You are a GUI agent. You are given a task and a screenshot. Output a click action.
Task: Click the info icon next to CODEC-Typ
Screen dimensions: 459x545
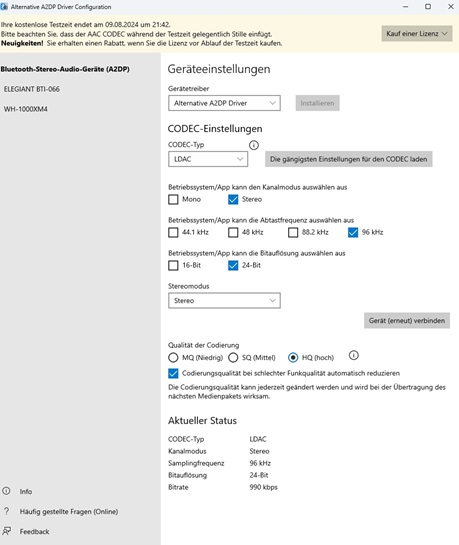(x=254, y=145)
